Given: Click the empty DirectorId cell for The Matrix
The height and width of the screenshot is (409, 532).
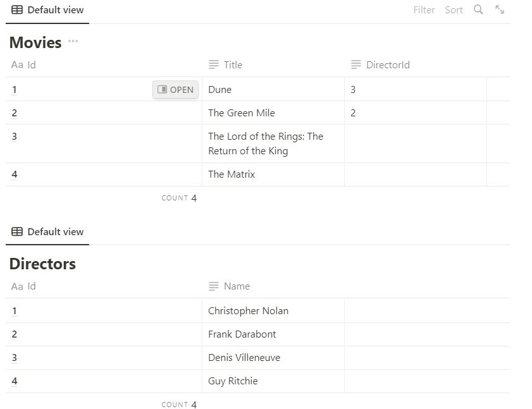Looking at the screenshot, I should tap(415, 174).
